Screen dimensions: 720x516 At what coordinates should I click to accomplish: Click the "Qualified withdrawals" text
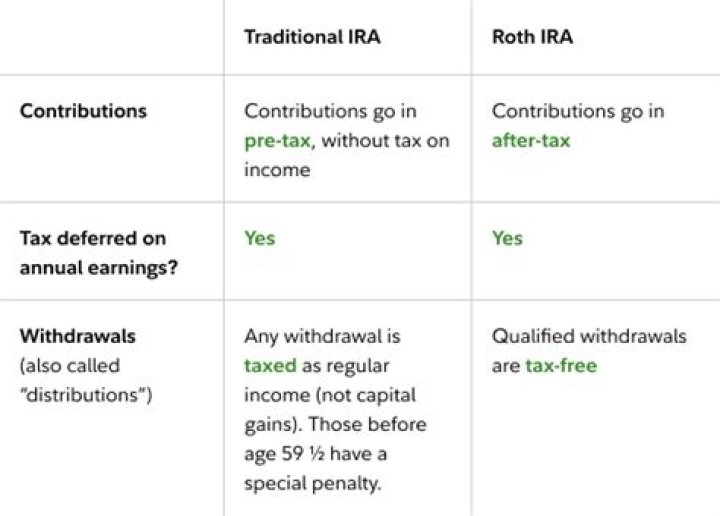tap(589, 336)
